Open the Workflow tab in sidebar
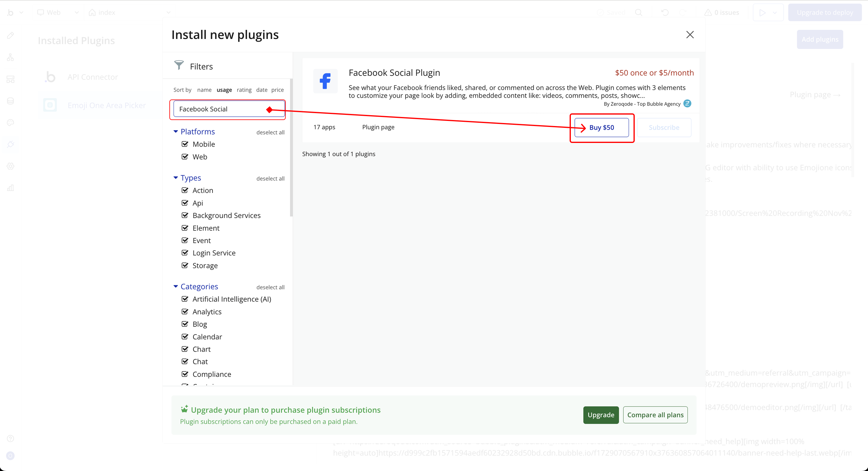The height and width of the screenshot is (471, 868). 11,57
